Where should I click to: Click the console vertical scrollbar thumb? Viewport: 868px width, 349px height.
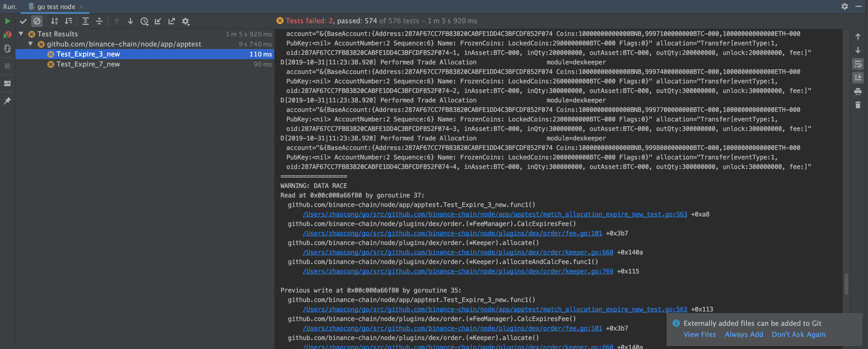click(846, 284)
